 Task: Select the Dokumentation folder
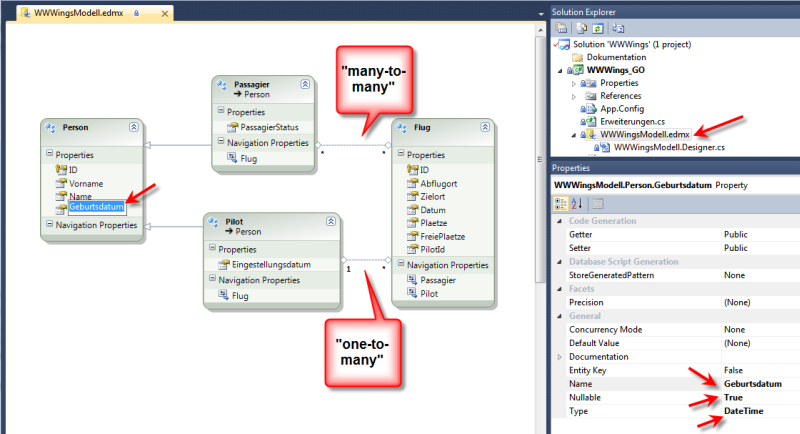click(x=616, y=57)
